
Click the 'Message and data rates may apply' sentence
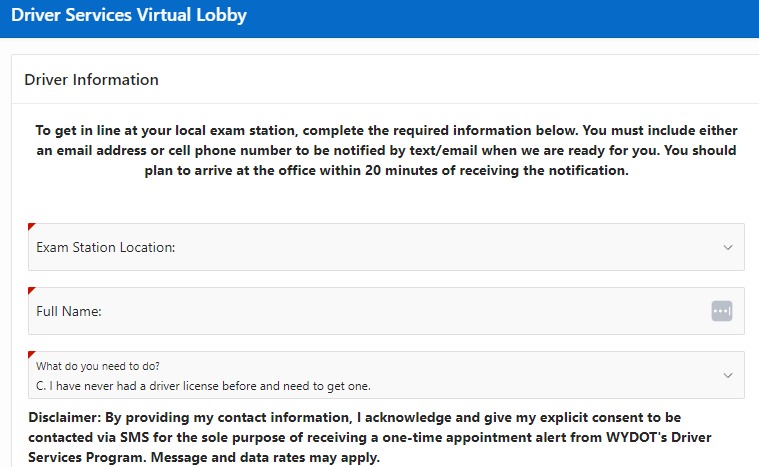(265, 457)
